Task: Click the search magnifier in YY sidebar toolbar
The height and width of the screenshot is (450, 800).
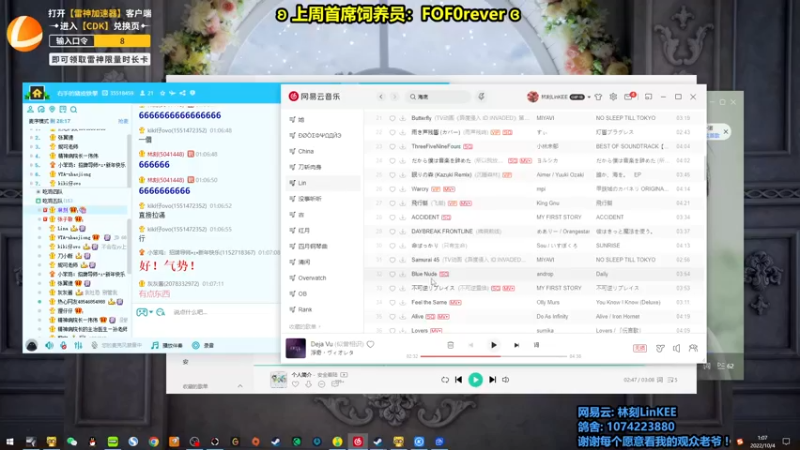Action: pos(73,109)
